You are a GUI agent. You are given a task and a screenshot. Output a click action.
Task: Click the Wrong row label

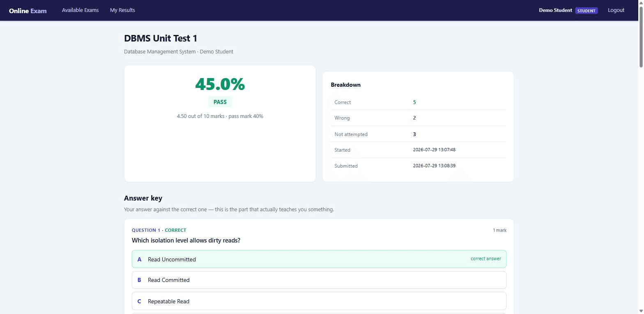[342, 118]
